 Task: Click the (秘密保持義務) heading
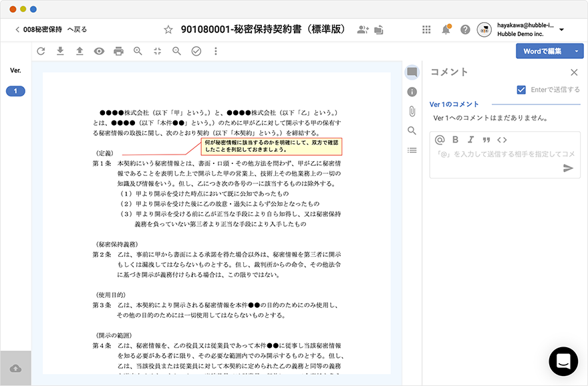point(117,244)
